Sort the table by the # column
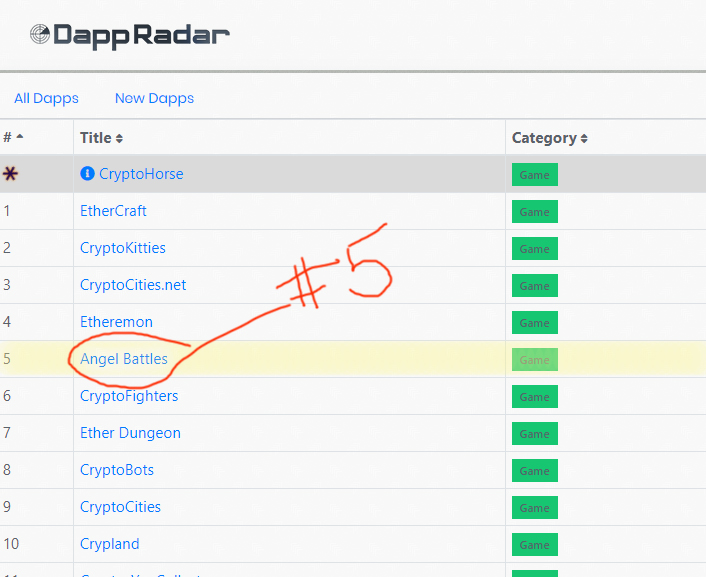 click(x=13, y=138)
